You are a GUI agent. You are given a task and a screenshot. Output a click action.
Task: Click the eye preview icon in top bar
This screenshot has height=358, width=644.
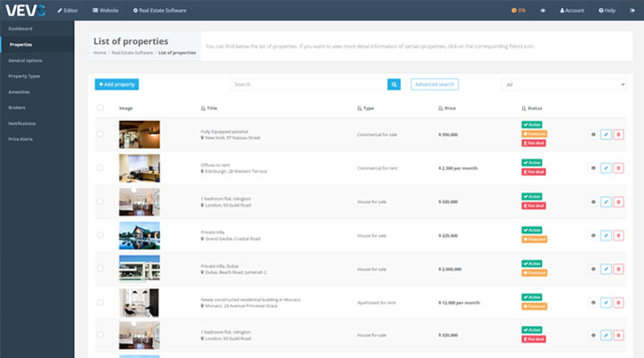pos(543,10)
